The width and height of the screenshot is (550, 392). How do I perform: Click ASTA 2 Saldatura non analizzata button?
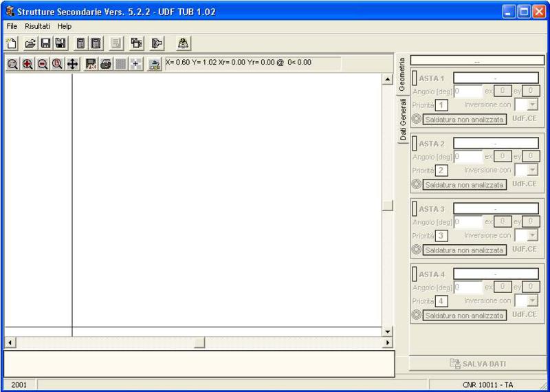click(x=465, y=184)
